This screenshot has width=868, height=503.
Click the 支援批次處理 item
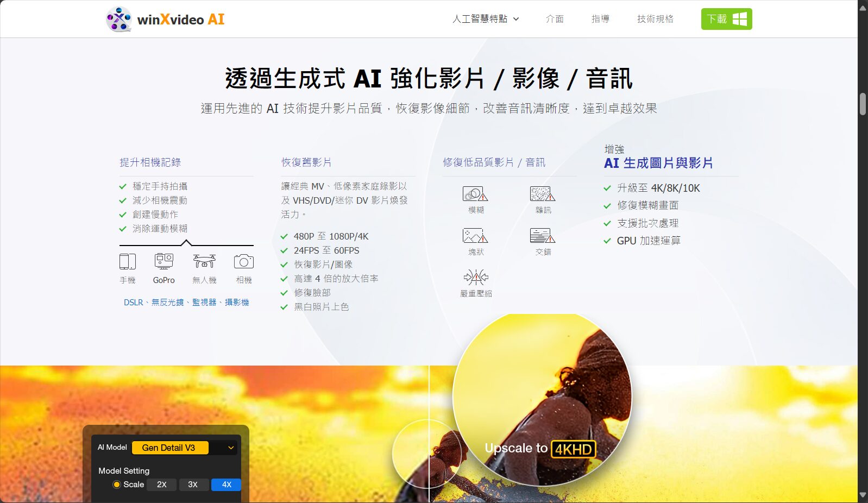point(641,223)
